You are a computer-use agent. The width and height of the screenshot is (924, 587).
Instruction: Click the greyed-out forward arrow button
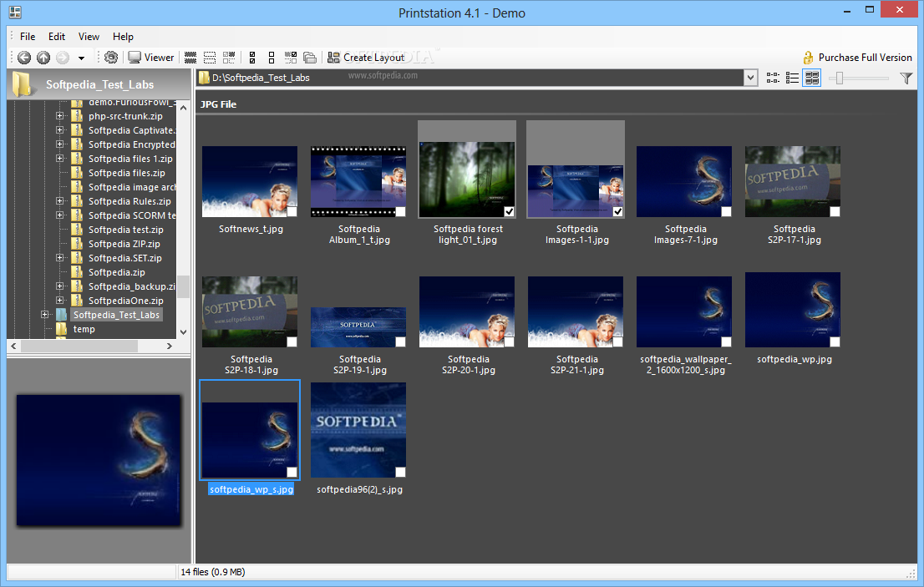63,58
